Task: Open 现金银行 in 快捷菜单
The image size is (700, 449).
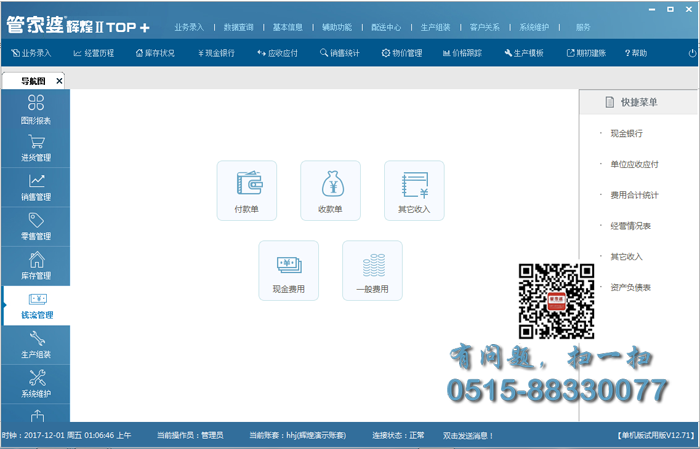Action: [x=626, y=133]
